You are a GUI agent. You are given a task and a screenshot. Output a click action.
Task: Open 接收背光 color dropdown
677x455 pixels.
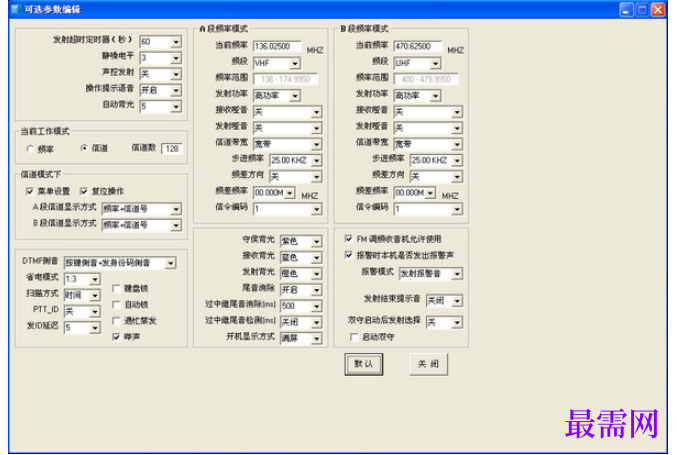pos(301,258)
